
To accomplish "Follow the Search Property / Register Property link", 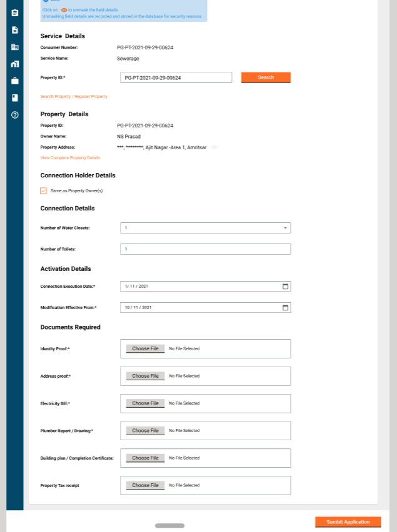I will [x=74, y=97].
